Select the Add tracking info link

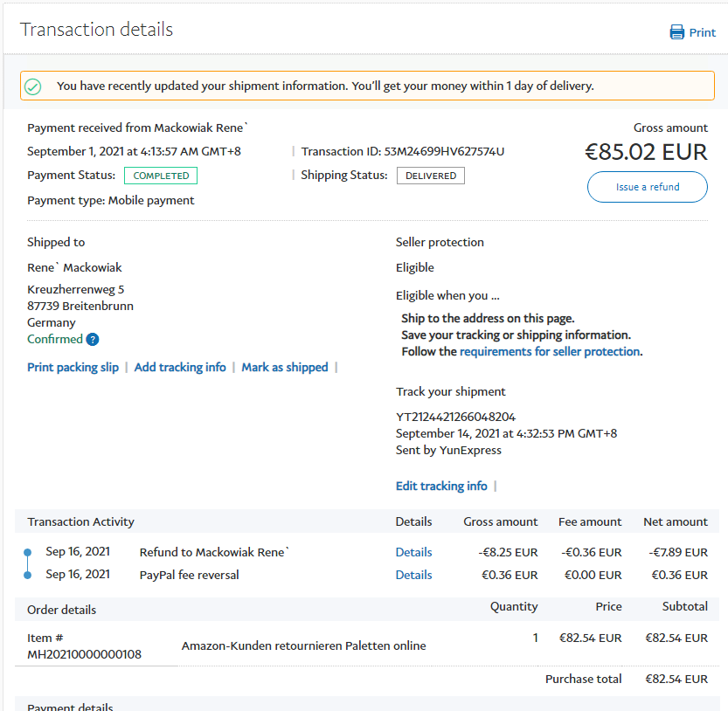(x=180, y=368)
